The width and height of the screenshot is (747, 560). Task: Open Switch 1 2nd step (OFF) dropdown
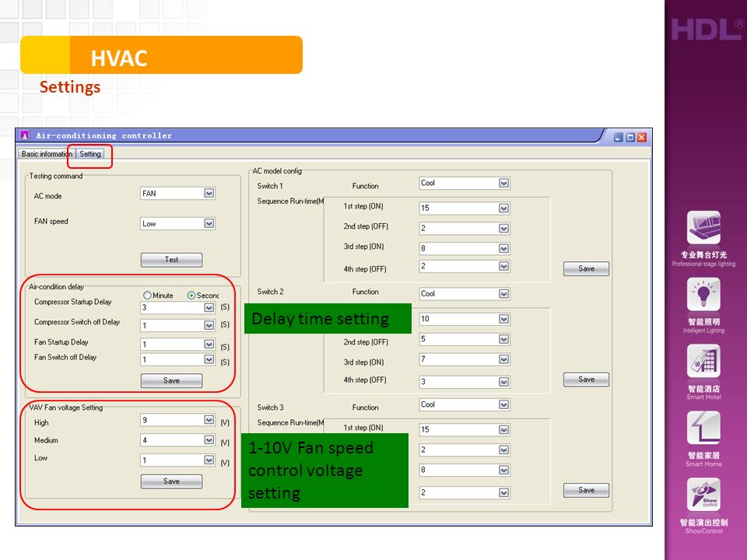click(503, 229)
